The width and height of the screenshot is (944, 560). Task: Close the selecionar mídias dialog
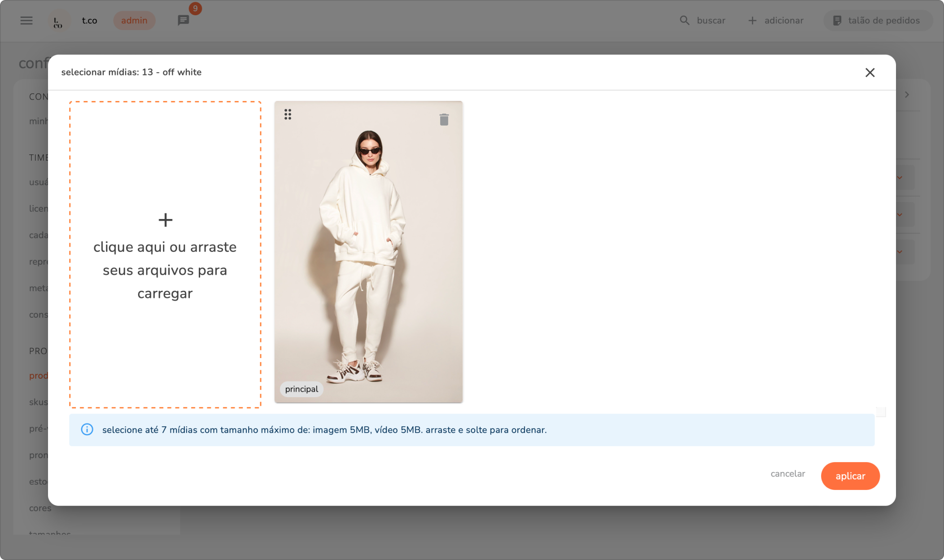point(870,73)
